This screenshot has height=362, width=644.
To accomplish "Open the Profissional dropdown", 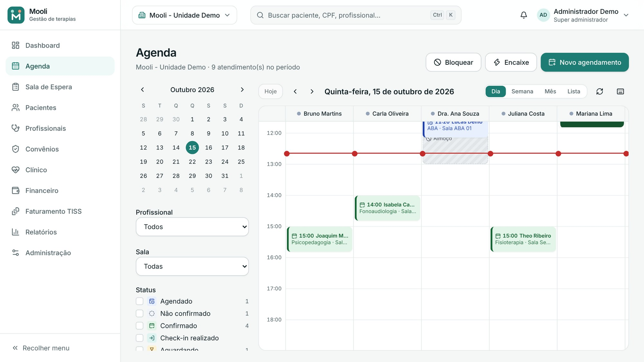I will click(x=192, y=227).
